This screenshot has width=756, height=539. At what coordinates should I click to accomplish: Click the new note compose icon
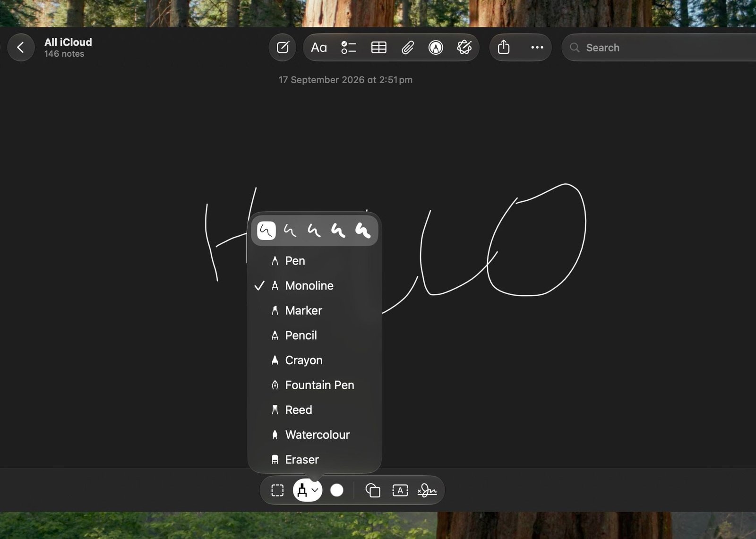[283, 47]
